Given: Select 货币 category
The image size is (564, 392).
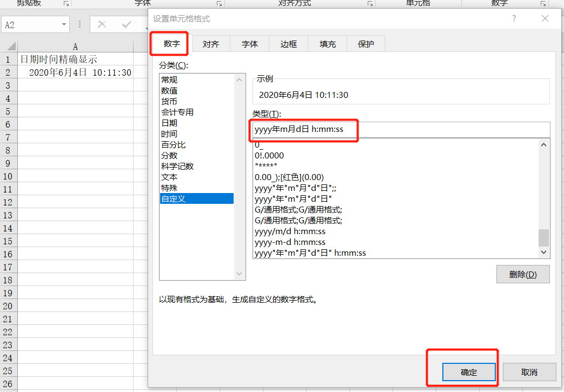Looking at the screenshot, I should pyautogui.click(x=197, y=102).
